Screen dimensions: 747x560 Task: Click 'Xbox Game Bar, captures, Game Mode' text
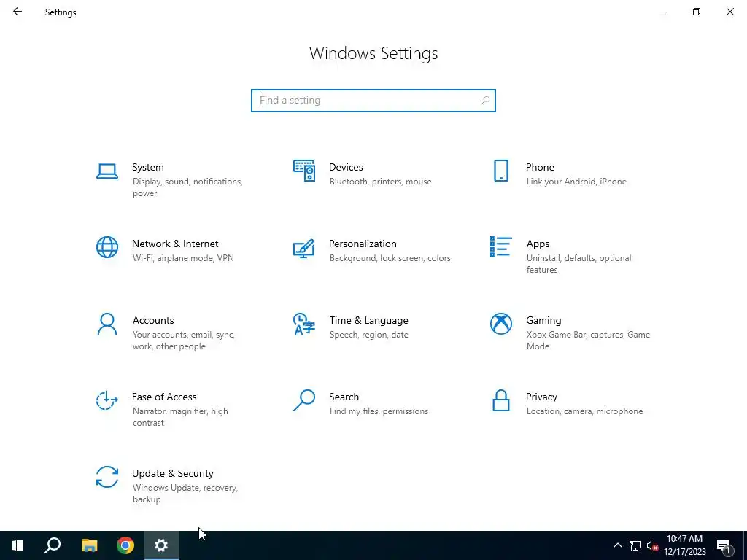pyautogui.click(x=588, y=341)
